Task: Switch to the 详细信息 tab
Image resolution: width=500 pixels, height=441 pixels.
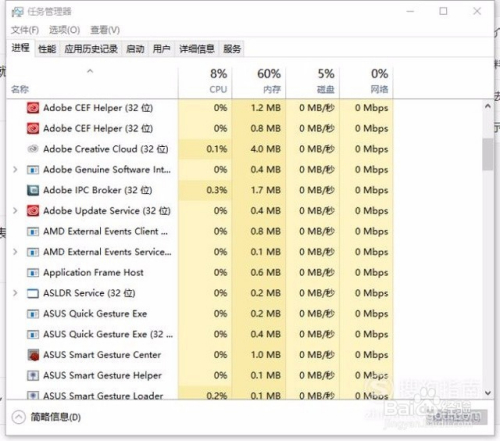Action: pos(197,49)
